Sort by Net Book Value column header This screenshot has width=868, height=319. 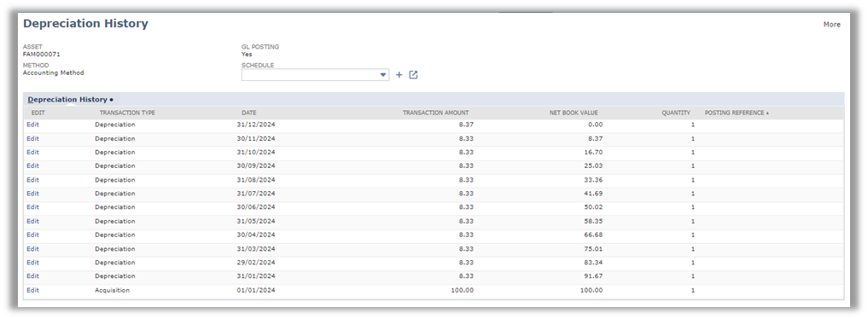[574, 113]
